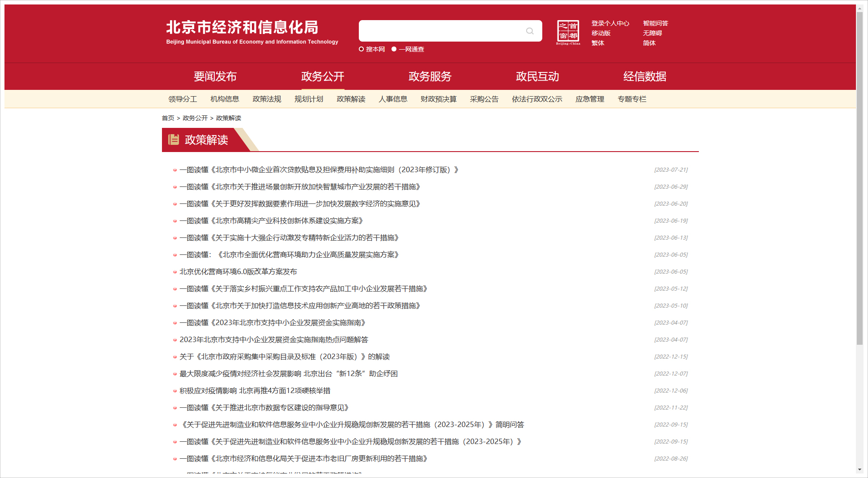Click 首页 in the breadcrumb trail
This screenshot has width=868, height=478.
tap(168, 118)
